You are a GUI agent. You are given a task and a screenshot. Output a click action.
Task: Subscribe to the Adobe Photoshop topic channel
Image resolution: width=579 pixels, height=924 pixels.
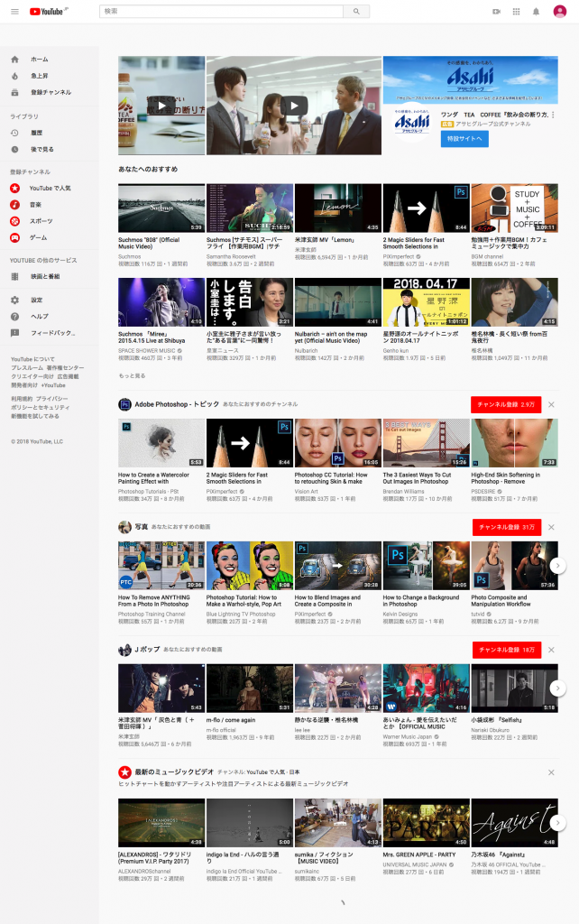coord(505,404)
